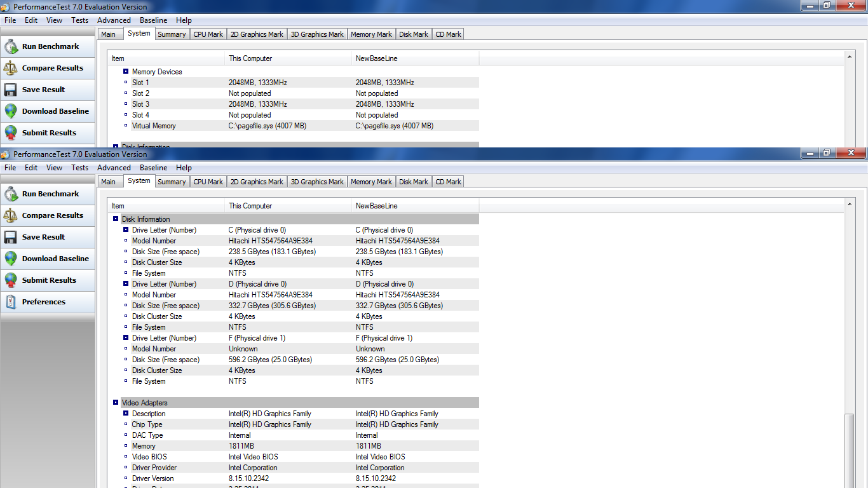Click driver version '8.15.10.2342' under NewBaseLine
This screenshot has width=868, height=488.
pyautogui.click(x=376, y=478)
